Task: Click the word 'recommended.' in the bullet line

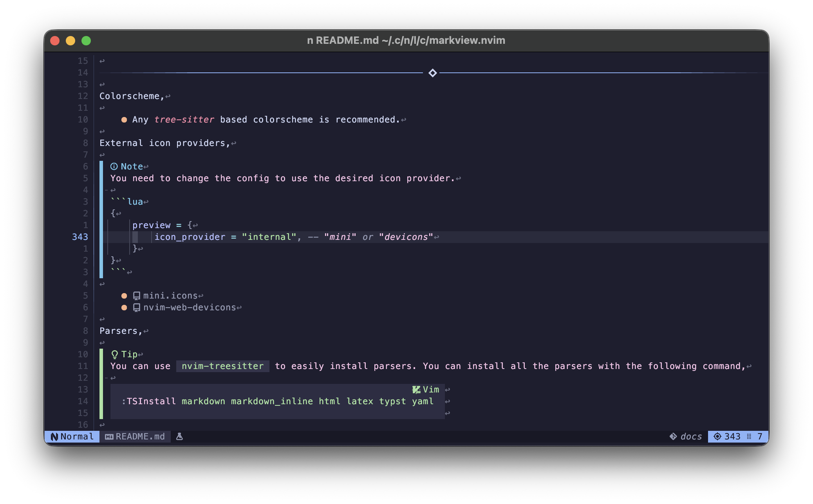Action: 368,120
